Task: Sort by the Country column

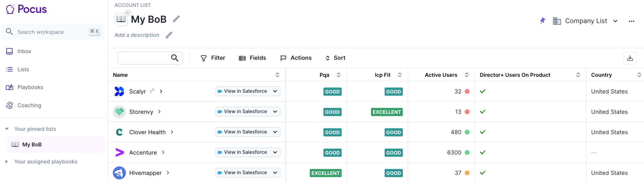Action: point(639,75)
